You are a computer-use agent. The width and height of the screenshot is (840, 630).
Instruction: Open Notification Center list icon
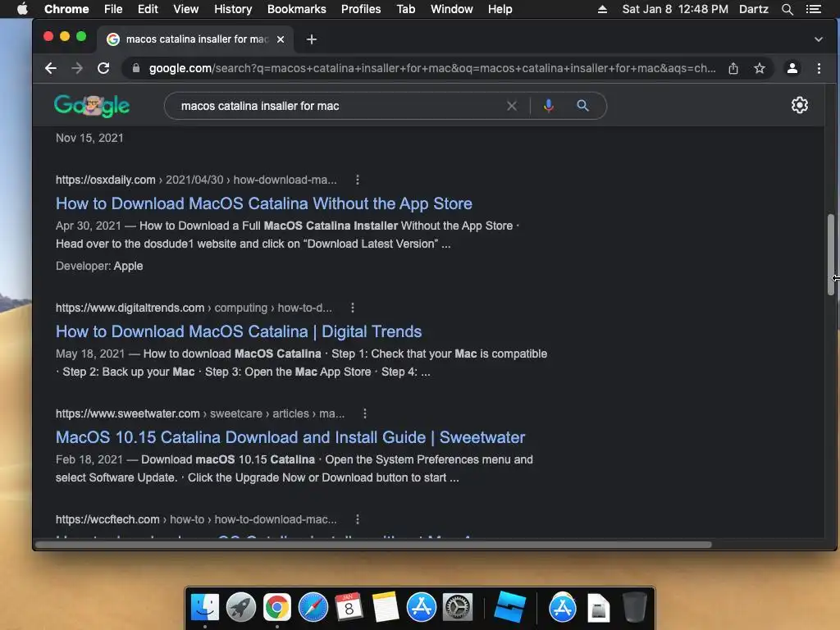(813, 9)
